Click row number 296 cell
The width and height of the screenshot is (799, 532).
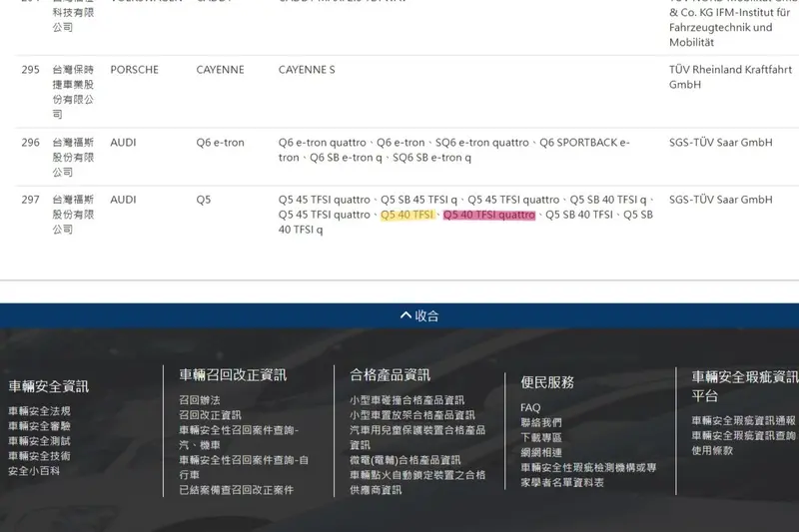pos(31,143)
